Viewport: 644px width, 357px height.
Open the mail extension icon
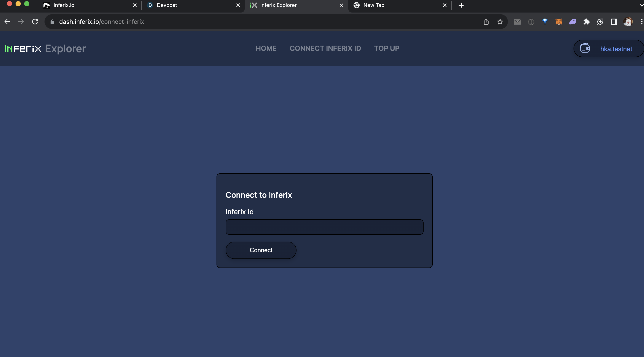[x=517, y=22]
